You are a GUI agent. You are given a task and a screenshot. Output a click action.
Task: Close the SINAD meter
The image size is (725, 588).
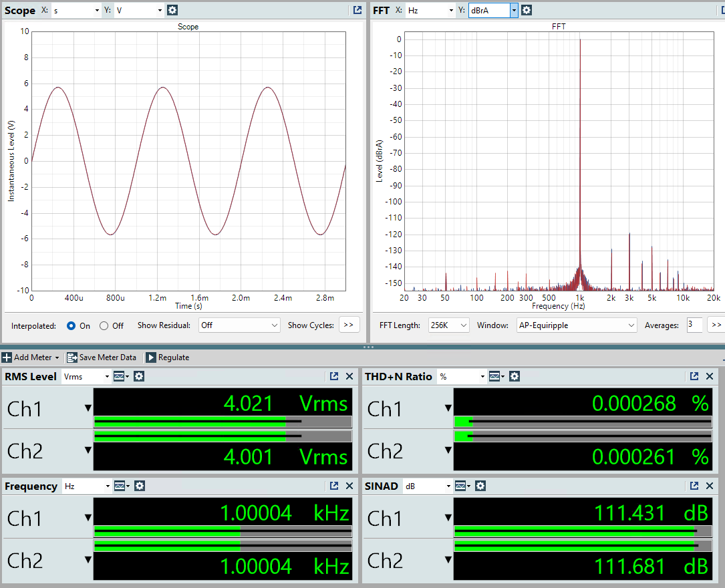[x=710, y=486]
